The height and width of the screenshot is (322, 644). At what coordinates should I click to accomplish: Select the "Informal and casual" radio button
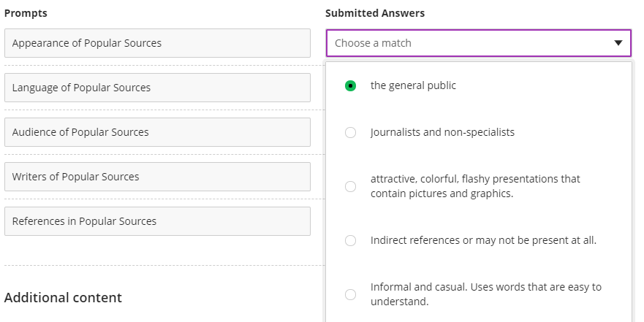pyautogui.click(x=351, y=294)
